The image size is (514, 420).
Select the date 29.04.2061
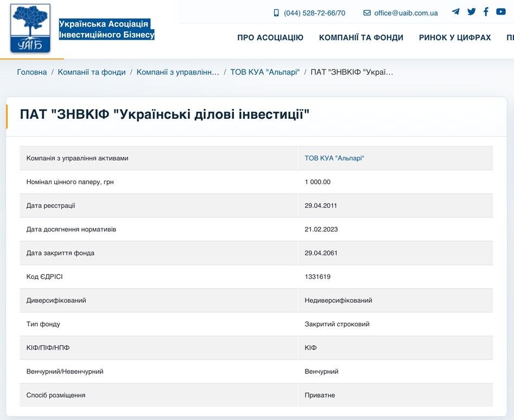tap(321, 253)
